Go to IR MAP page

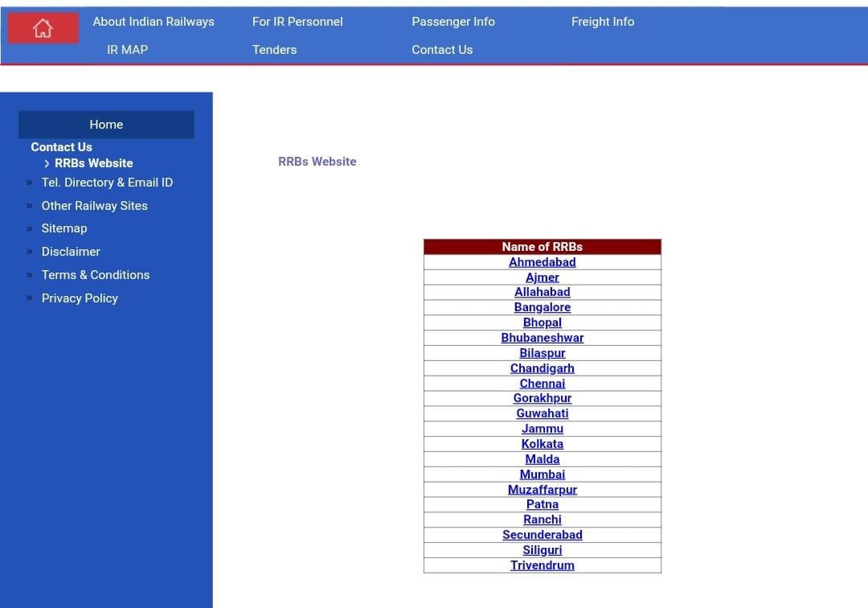pyautogui.click(x=127, y=50)
